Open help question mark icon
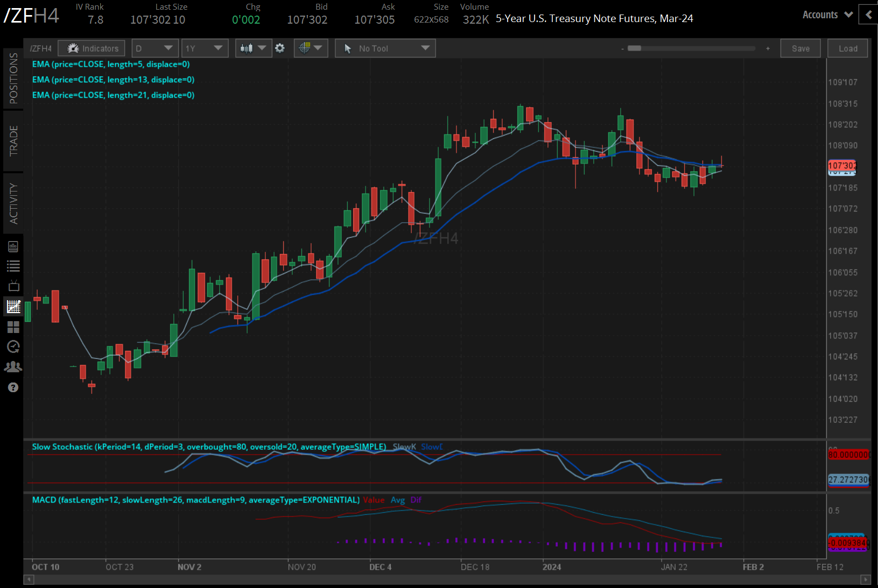This screenshot has width=878, height=588. (x=13, y=387)
